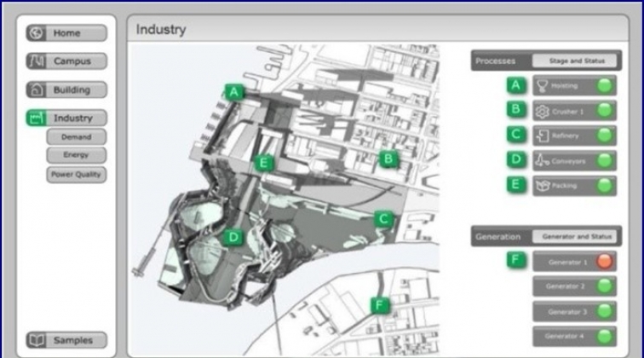Click the green A badge beside Hoisting
Viewport: 644px width, 358px height.
pos(516,85)
